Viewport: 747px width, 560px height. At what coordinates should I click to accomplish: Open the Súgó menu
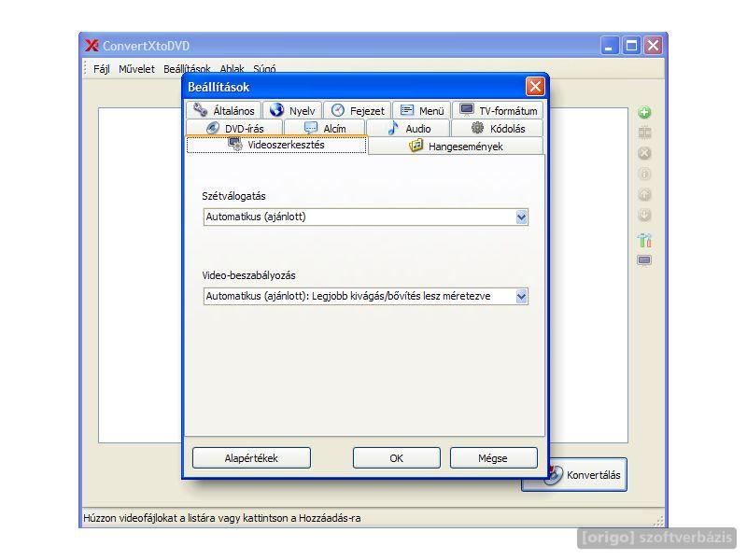click(264, 69)
